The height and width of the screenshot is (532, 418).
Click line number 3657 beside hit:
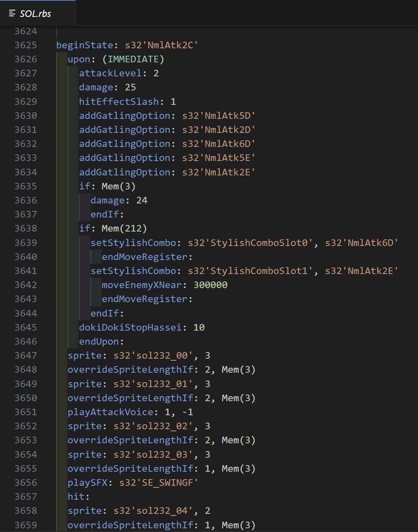pyautogui.click(x=26, y=497)
